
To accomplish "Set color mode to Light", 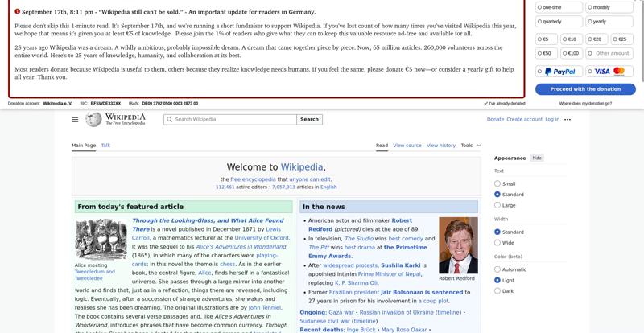I will click(497, 281).
